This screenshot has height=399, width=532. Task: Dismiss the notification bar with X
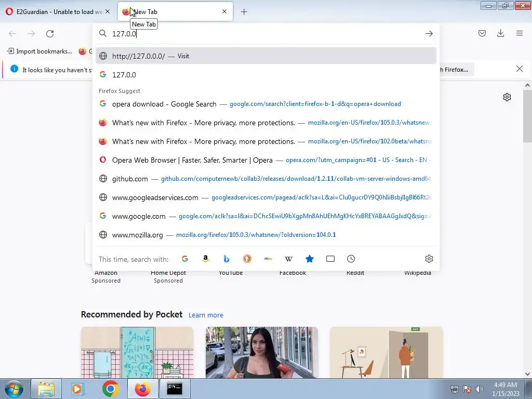coord(519,69)
